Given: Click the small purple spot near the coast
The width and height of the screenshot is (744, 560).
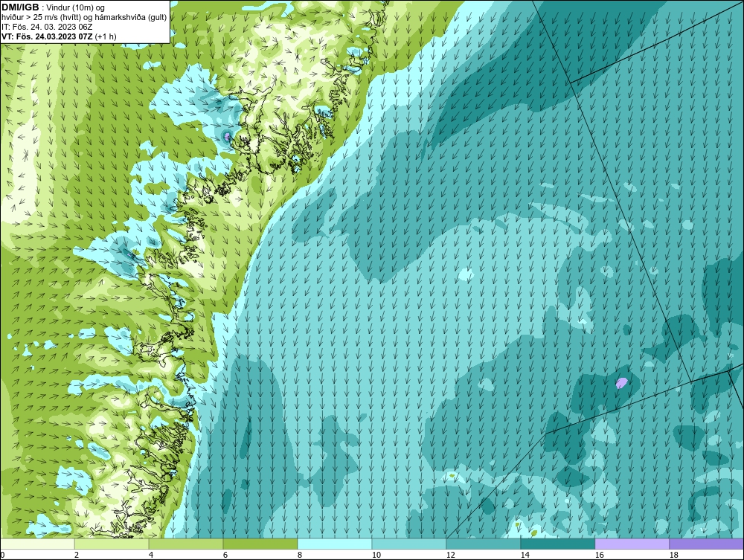Looking at the screenshot, I should point(227,137).
